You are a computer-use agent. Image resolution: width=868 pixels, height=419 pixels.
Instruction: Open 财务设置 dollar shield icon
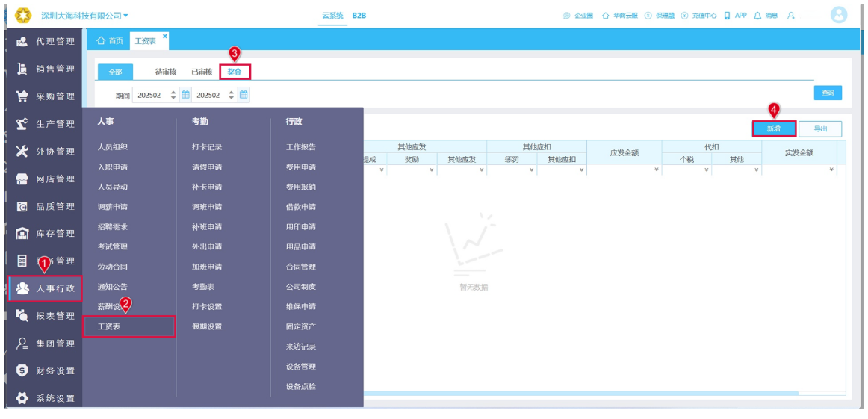click(x=22, y=371)
